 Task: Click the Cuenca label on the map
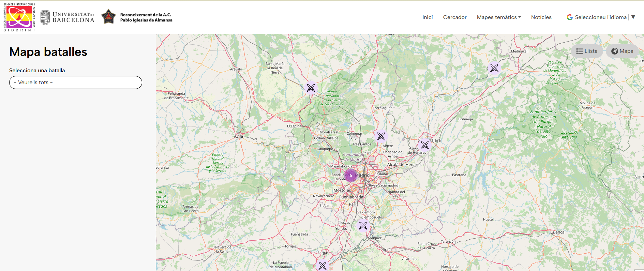click(x=557, y=232)
